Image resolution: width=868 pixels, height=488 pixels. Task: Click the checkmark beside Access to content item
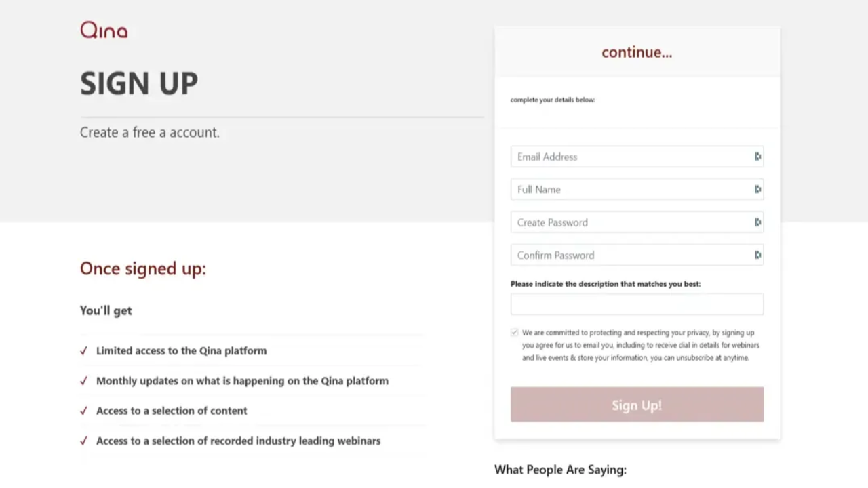point(84,411)
